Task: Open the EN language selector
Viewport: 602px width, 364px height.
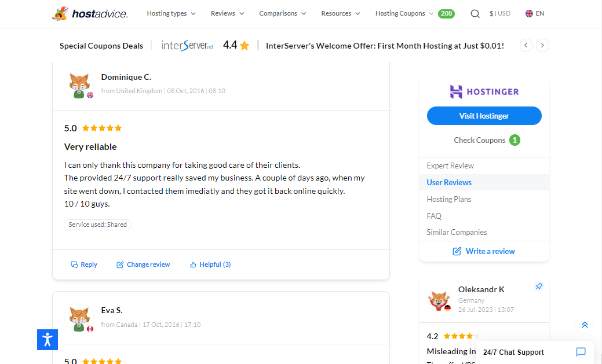Action: (534, 13)
